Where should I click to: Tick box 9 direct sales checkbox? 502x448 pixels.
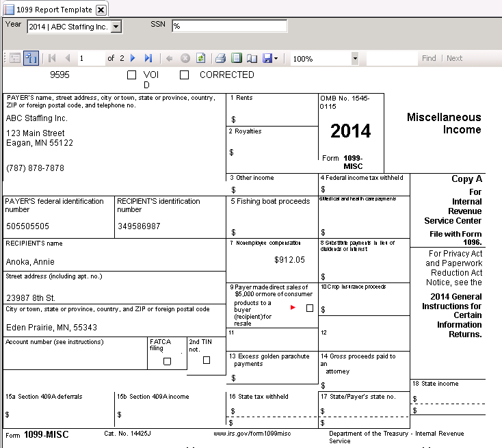tap(310, 308)
